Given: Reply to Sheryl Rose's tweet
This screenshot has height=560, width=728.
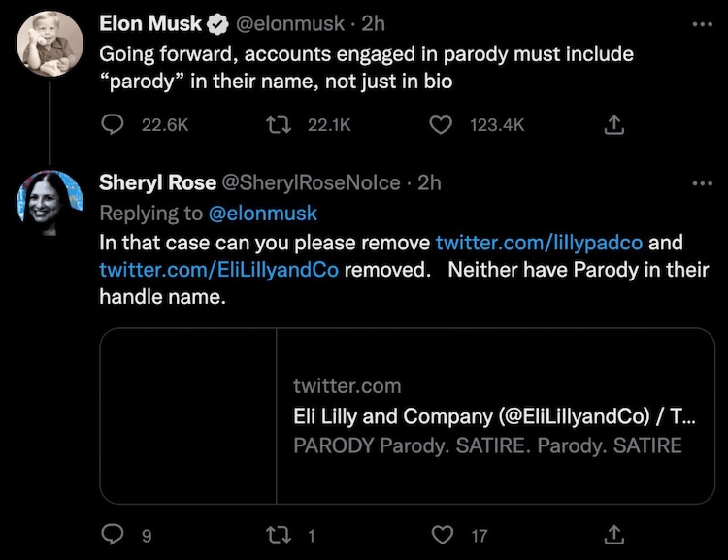Looking at the screenshot, I should [115, 534].
